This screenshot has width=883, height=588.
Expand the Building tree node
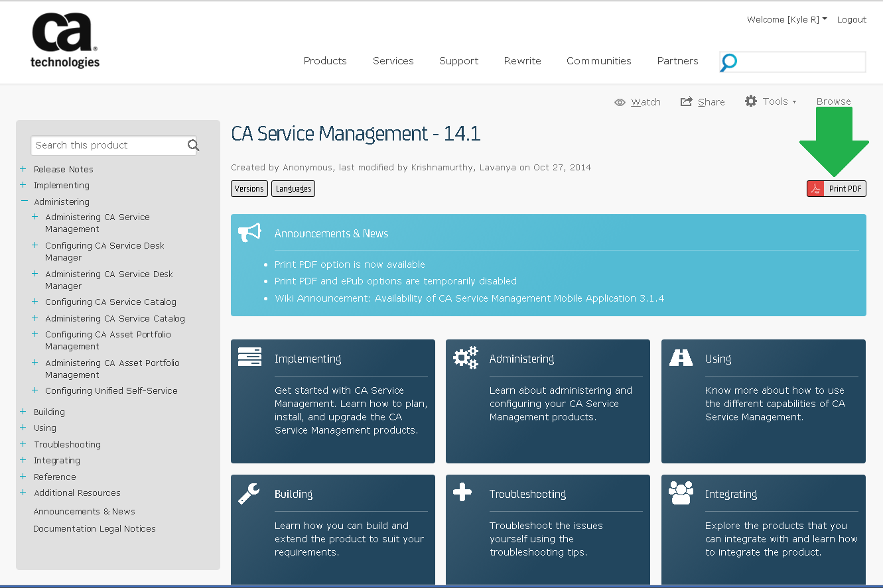(x=23, y=411)
